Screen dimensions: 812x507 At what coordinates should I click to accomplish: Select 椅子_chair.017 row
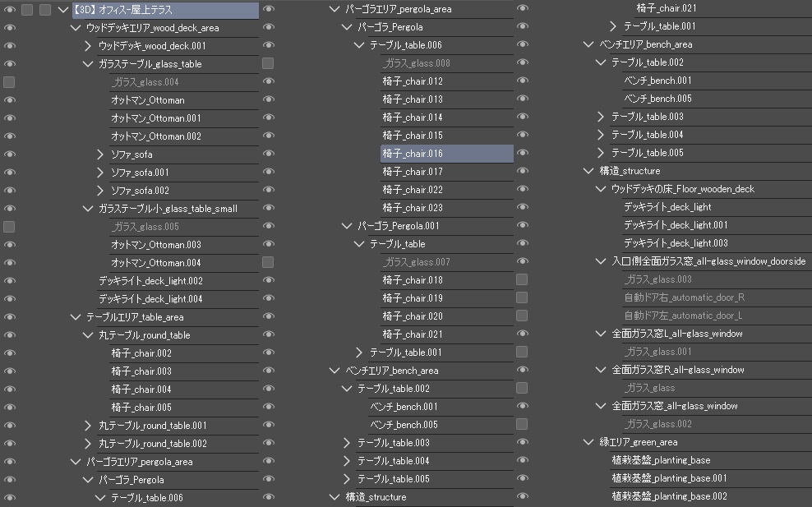(447, 172)
